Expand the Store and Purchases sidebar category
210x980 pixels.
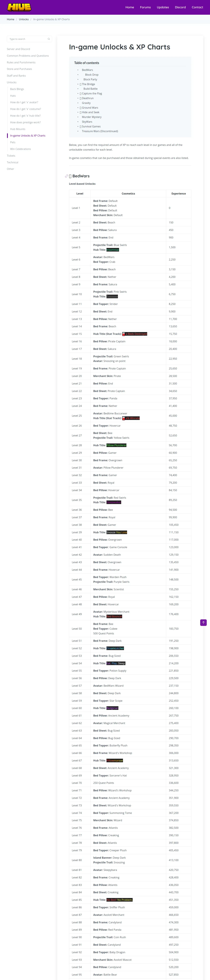pyautogui.click(x=19, y=69)
